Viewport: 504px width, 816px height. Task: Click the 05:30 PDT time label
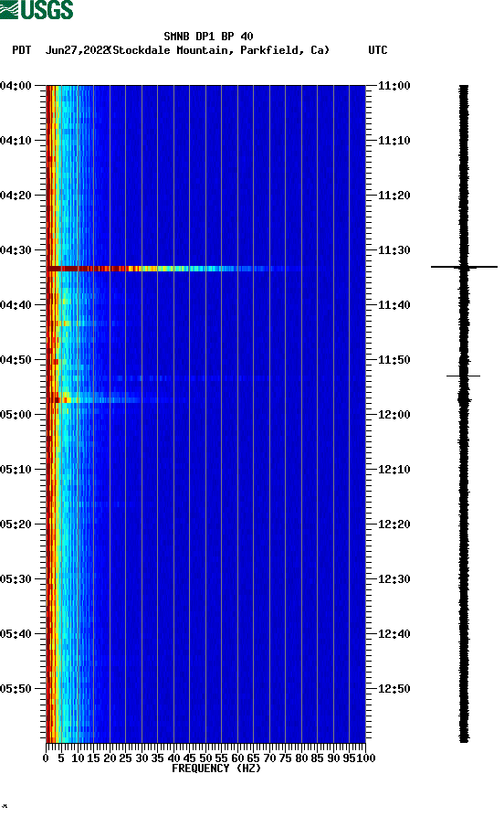coord(16,579)
